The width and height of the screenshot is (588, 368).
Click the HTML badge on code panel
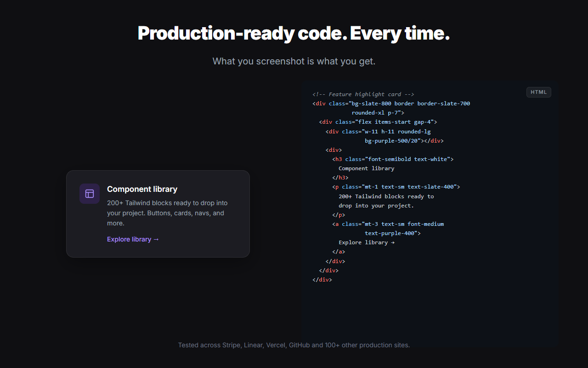538,92
